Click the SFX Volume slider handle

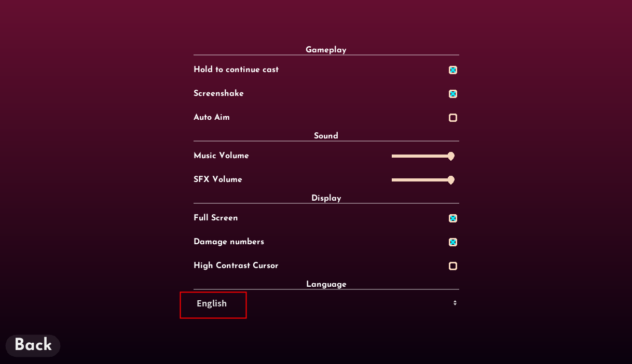tap(451, 180)
